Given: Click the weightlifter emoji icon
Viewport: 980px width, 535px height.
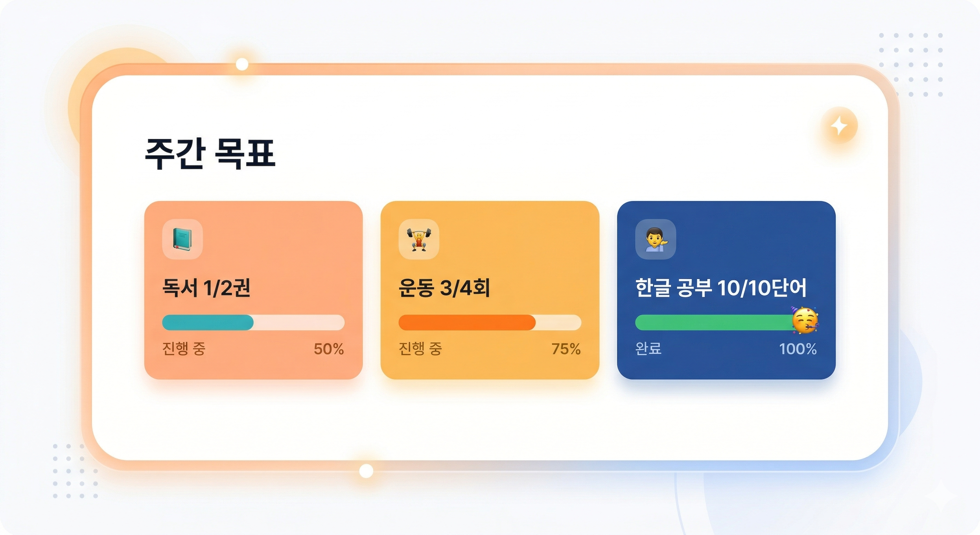Looking at the screenshot, I should (419, 239).
